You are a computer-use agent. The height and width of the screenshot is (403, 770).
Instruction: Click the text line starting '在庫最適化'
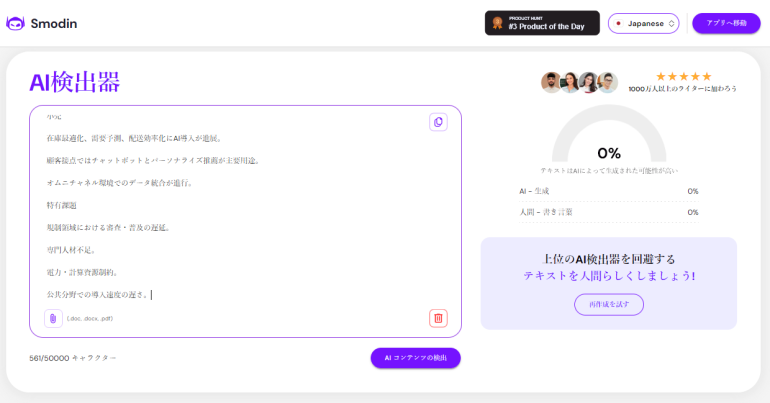tap(135, 138)
